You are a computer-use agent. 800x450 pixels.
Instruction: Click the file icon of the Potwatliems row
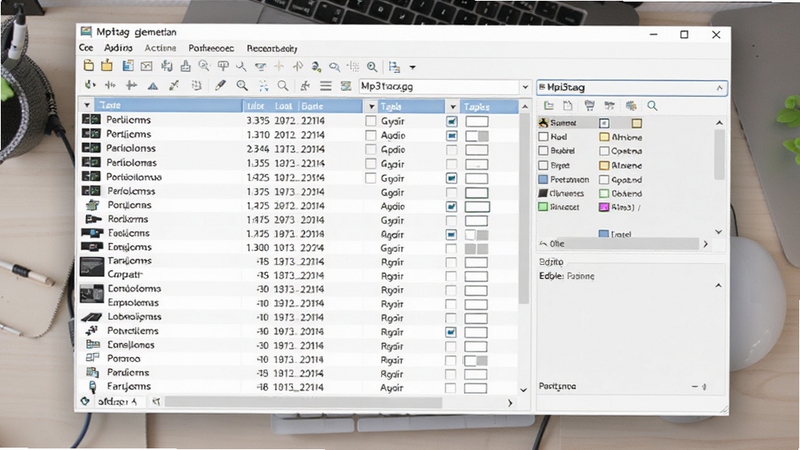(x=92, y=331)
